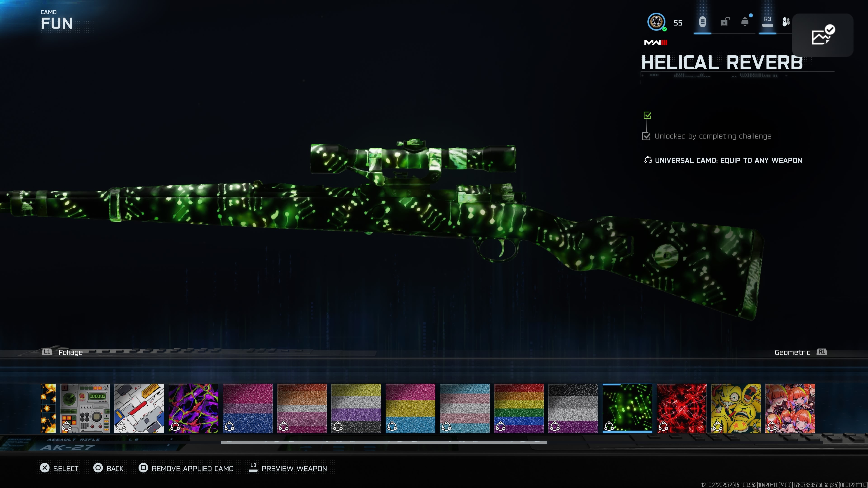Select the pink-yellow-blue glitter flag camo
The image size is (868, 488).
tap(410, 408)
